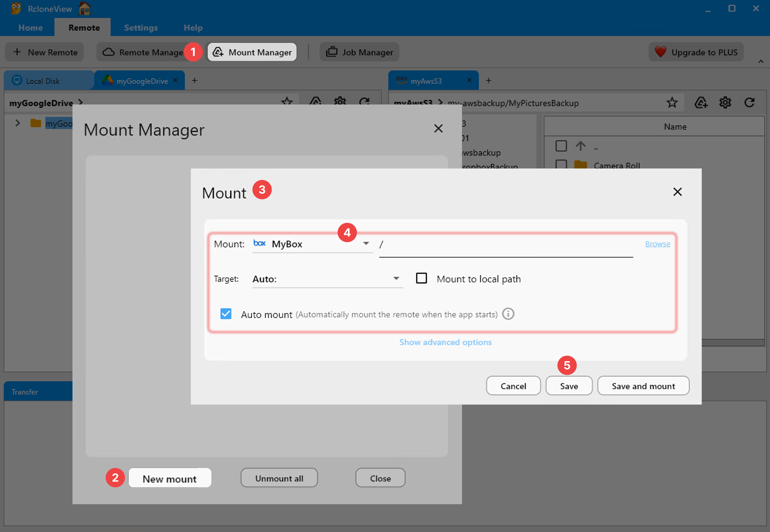Favorite the myGoogleDrive location with the star
Screen dimensions: 770x532
point(287,102)
